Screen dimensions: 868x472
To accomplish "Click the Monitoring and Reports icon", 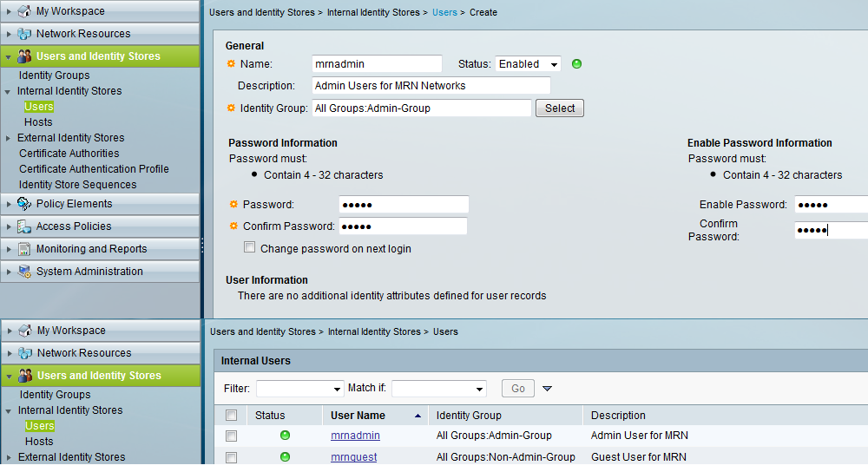I will coord(23,249).
